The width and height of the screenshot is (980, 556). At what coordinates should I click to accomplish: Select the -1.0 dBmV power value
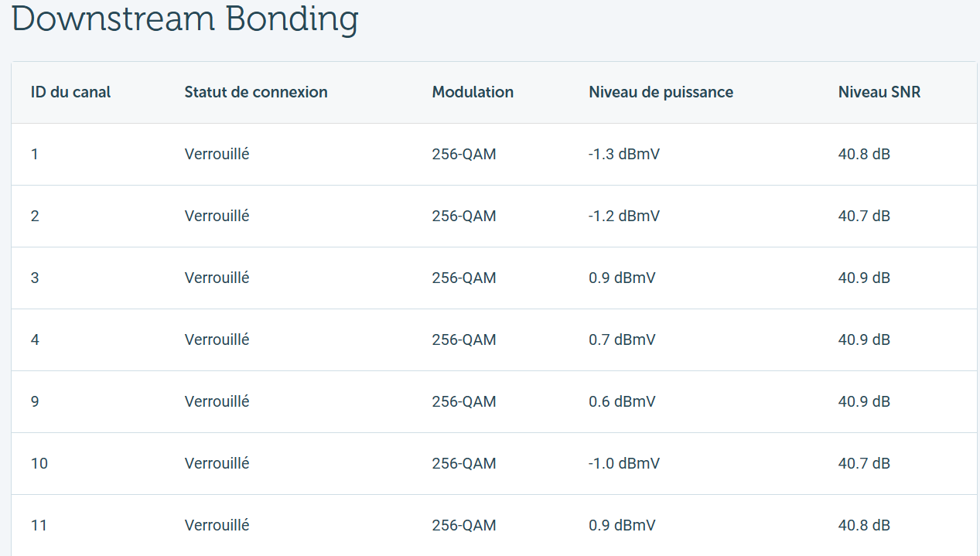[x=624, y=463]
